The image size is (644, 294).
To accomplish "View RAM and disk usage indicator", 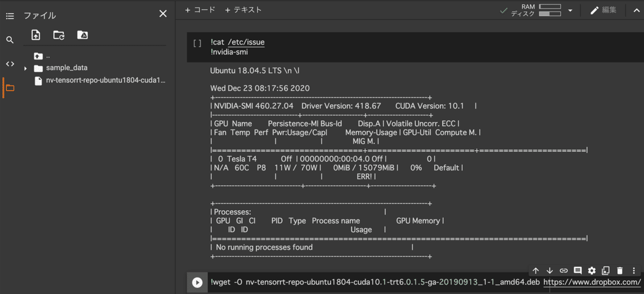I will 535,10.
